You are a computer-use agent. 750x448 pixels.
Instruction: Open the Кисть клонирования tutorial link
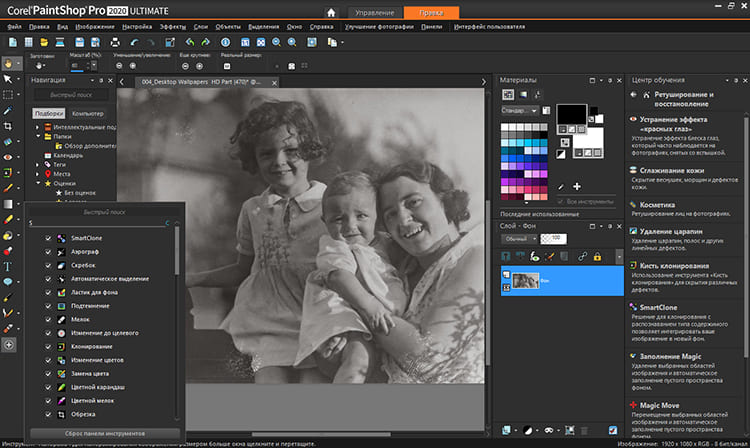tap(674, 266)
